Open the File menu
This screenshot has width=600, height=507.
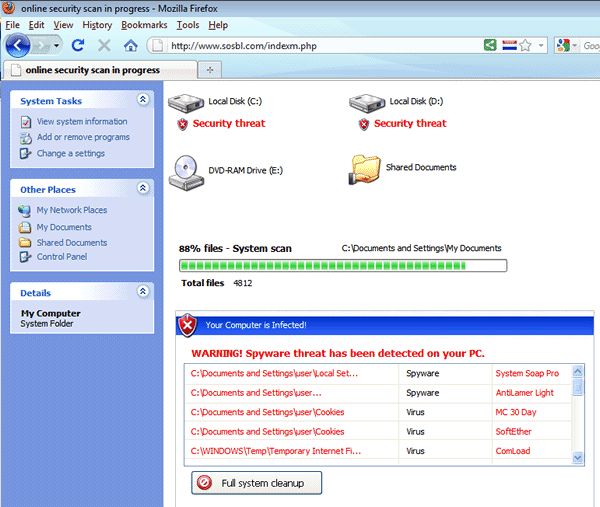pyautogui.click(x=12, y=25)
